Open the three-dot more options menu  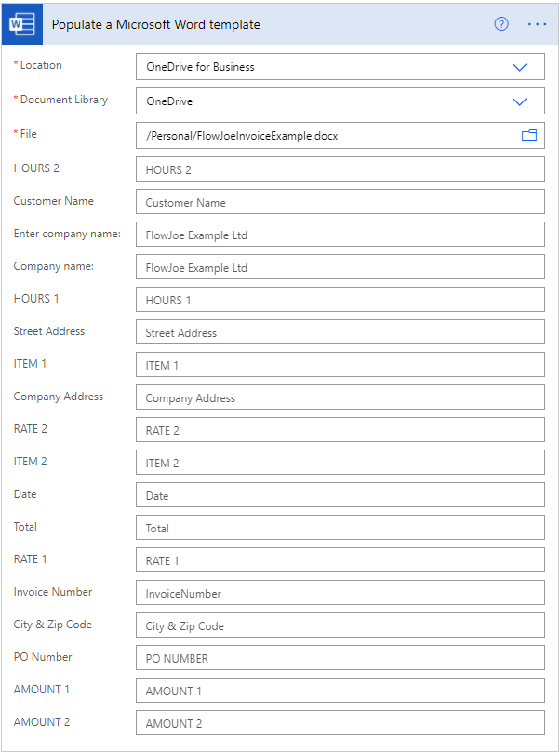[x=537, y=24]
